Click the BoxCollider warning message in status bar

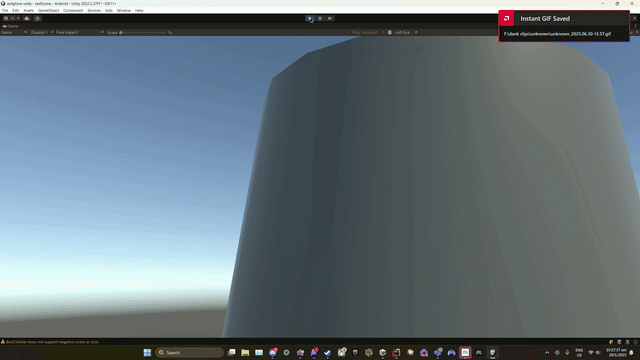[x=52, y=342]
